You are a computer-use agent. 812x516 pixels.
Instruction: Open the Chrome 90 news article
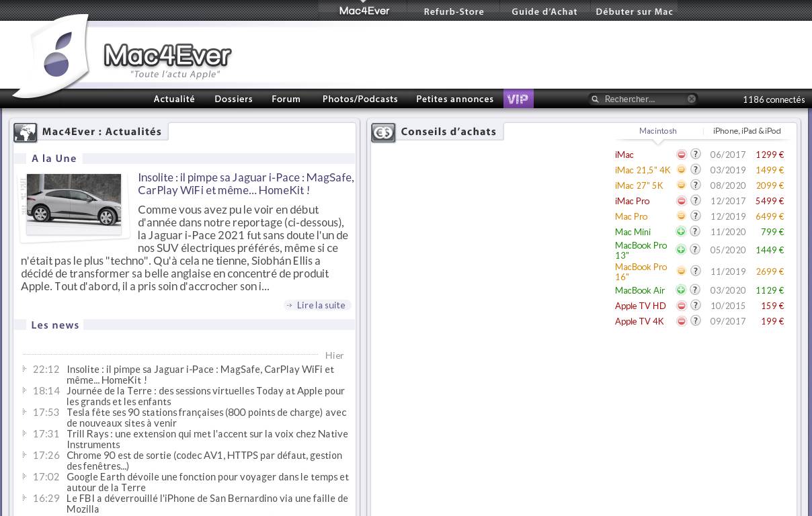pyautogui.click(x=204, y=460)
